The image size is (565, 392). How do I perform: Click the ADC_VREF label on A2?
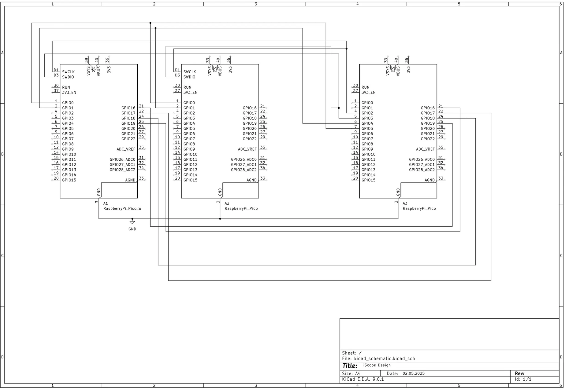(x=247, y=149)
